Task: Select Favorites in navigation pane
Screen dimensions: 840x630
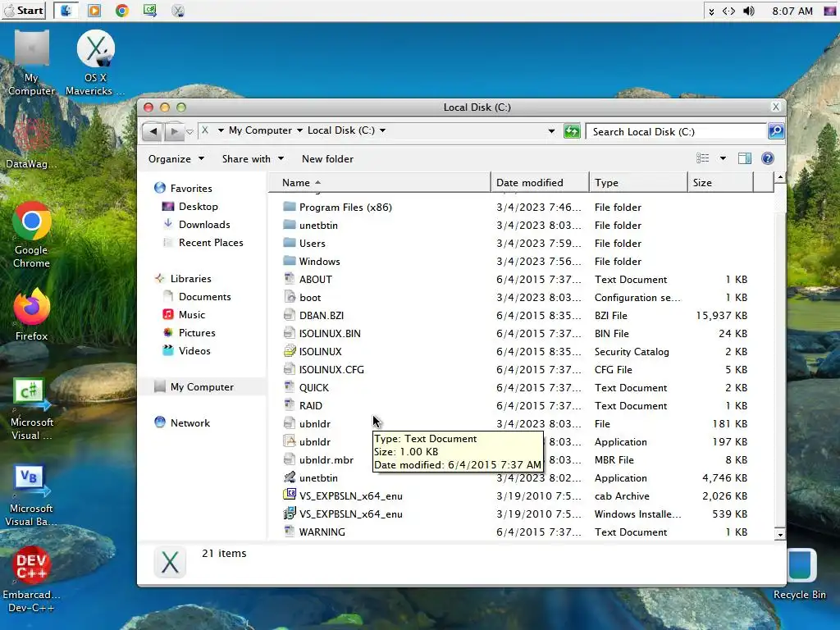Action: (190, 189)
